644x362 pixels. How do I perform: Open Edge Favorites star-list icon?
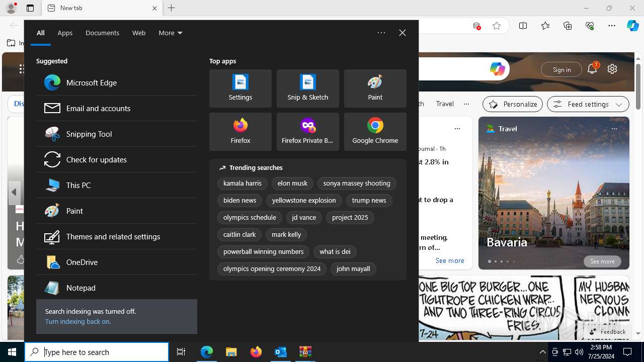pyautogui.click(x=545, y=26)
